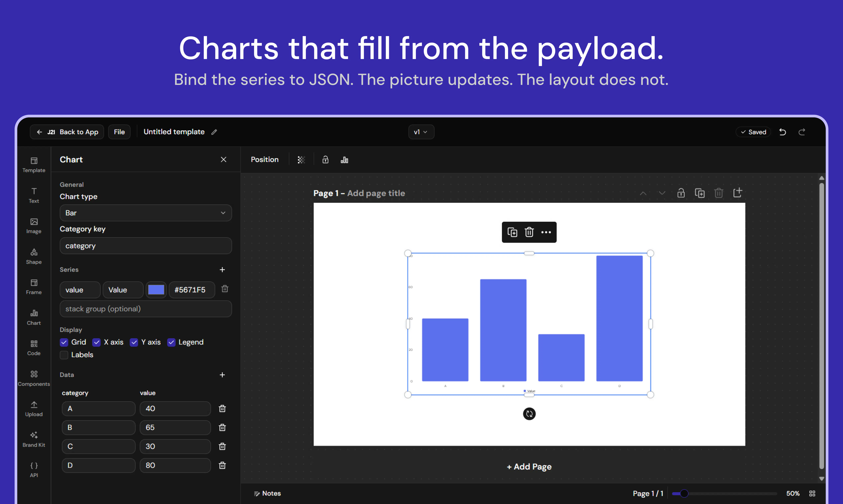Delete data row D
Image resolution: width=843 pixels, height=504 pixels.
222,465
